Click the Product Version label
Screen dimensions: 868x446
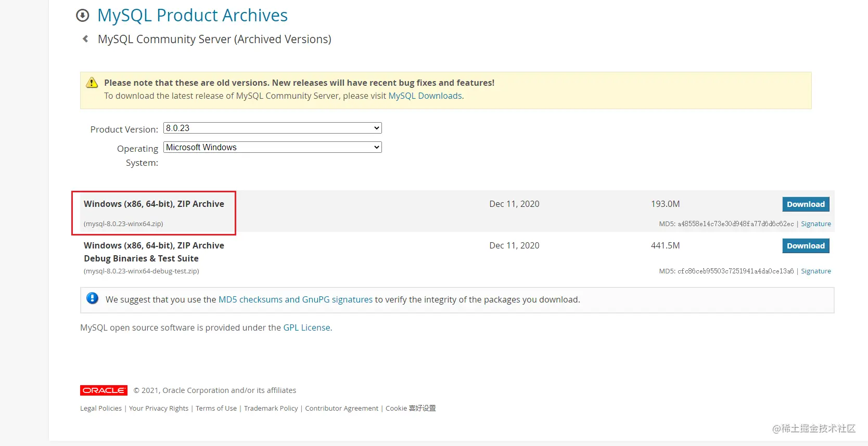124,129
